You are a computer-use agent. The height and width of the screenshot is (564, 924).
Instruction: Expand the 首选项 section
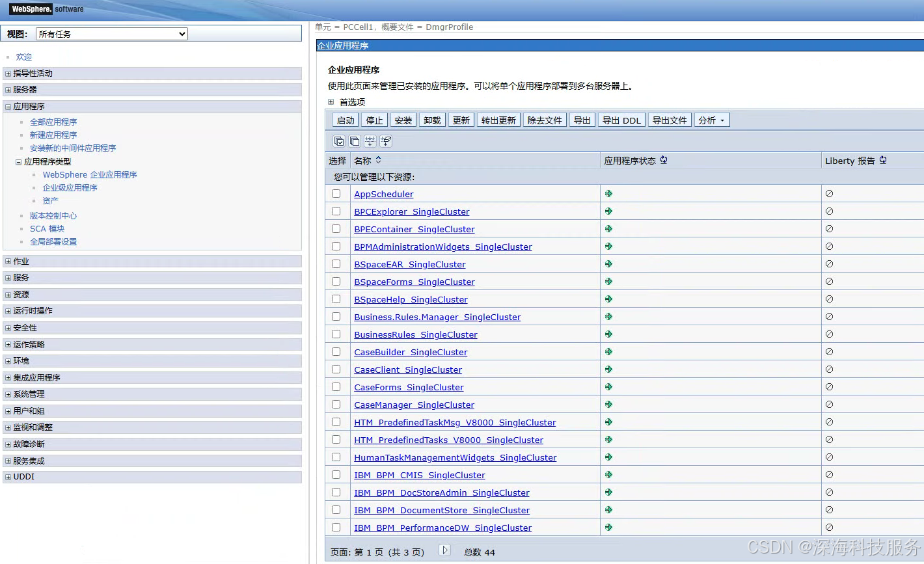[x=331, y=102]
